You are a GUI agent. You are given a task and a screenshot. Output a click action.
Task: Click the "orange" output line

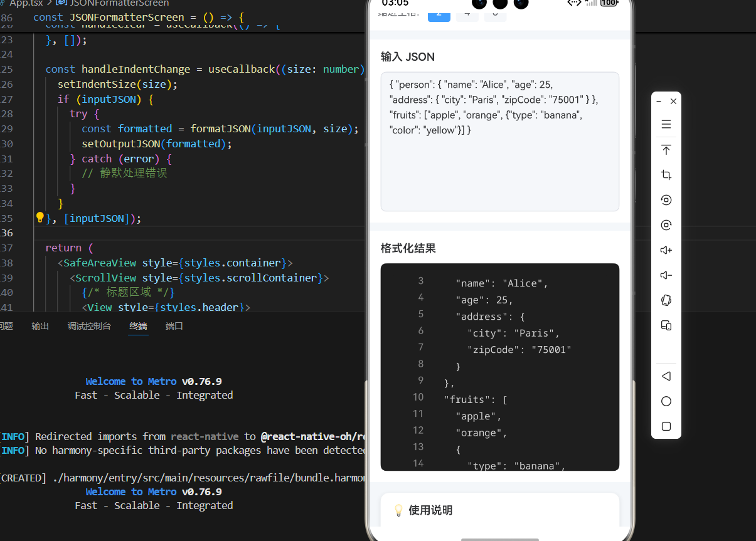tap(481, 433)
